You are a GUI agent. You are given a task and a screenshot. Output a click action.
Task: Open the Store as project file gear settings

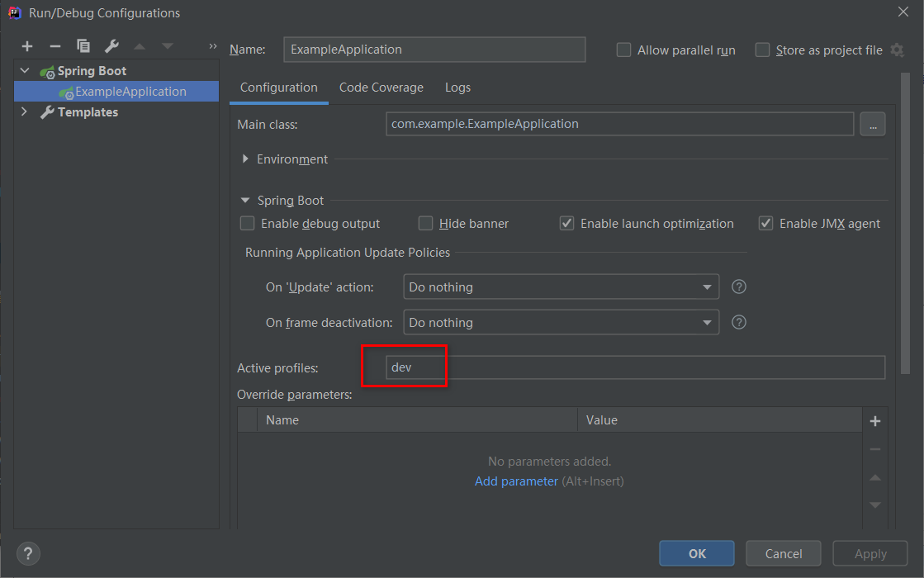pos(897,50)
